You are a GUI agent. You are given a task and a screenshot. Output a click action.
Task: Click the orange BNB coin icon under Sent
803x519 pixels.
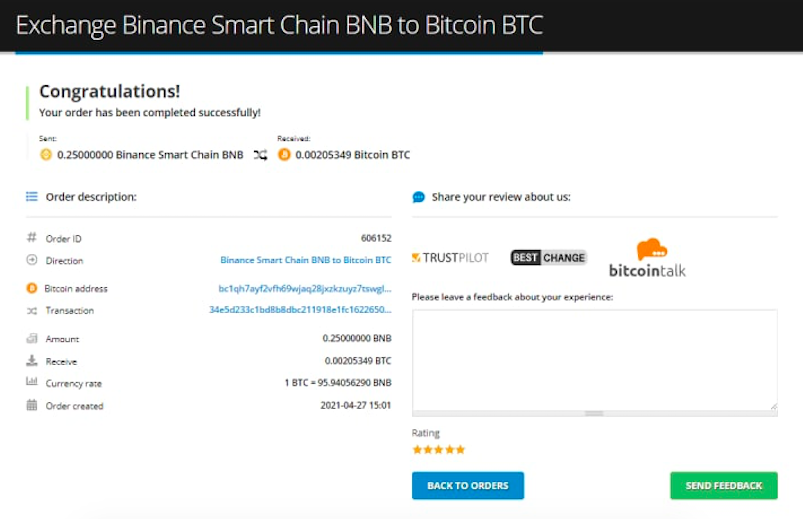click(46, 154)
